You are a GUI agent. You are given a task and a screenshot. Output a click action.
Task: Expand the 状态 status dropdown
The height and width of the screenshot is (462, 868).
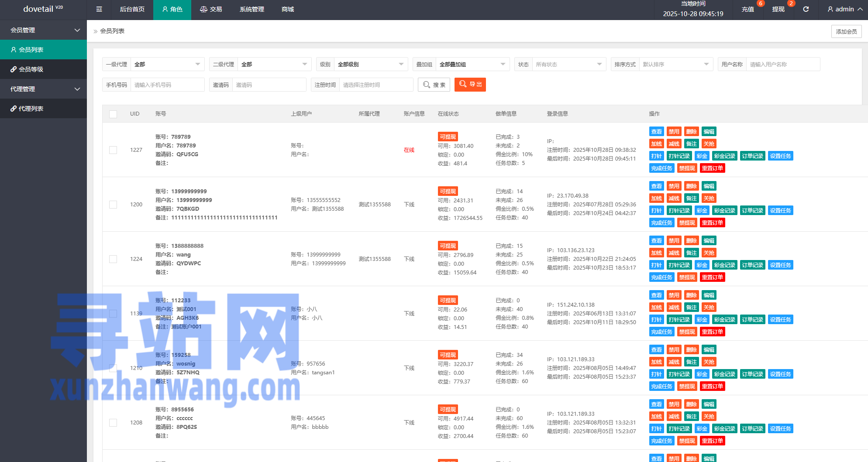pos(568,65)
